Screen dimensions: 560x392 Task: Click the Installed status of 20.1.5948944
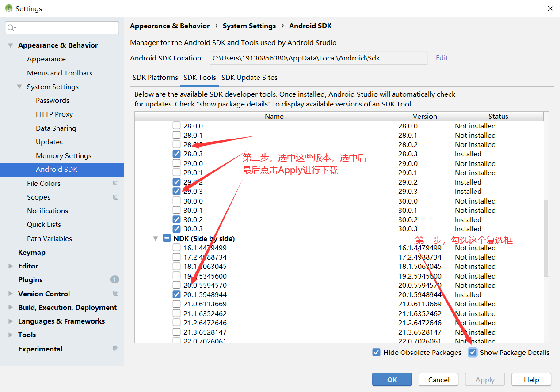[x=468, y=294]
